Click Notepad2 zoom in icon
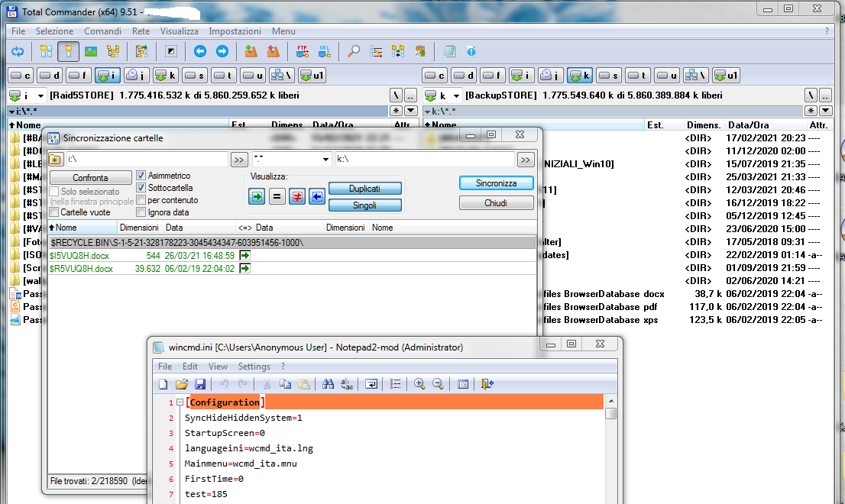 [x=419, y=384]
